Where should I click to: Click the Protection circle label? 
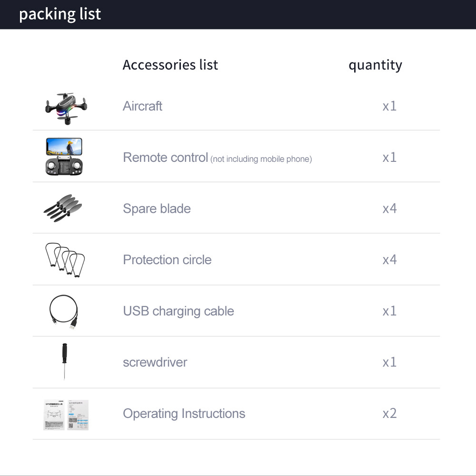coord(167,259)
